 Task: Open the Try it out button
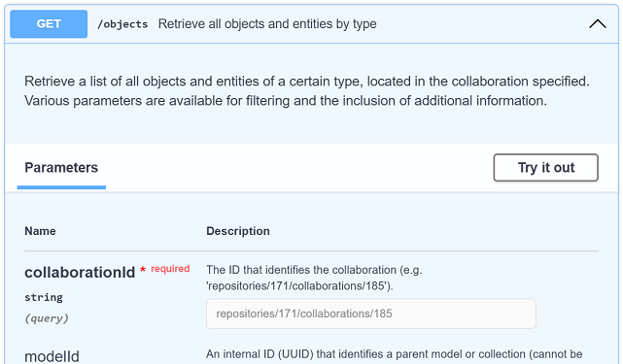click(546, 168)
